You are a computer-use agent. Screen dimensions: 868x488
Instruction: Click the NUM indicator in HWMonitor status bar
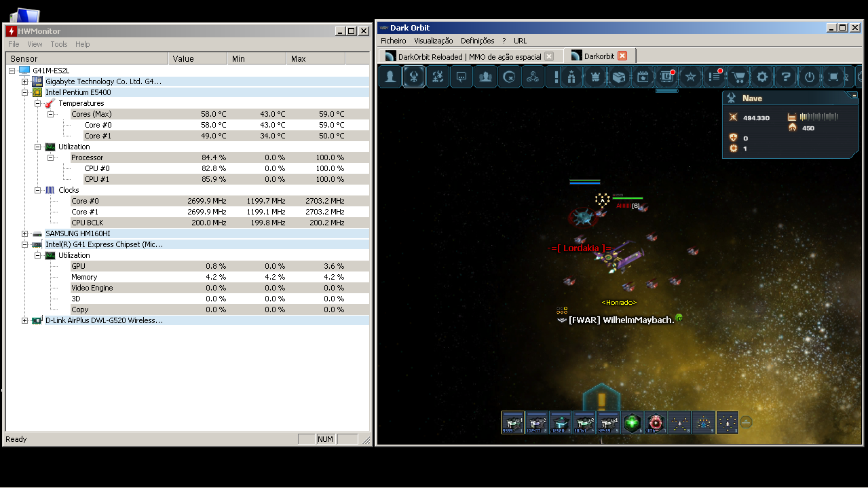click(326, 439)
